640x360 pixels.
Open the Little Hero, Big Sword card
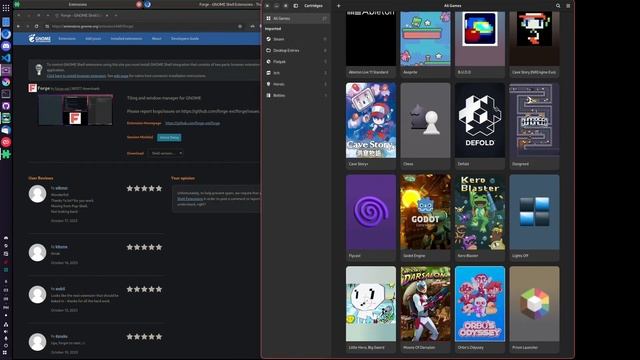(371, 309)
